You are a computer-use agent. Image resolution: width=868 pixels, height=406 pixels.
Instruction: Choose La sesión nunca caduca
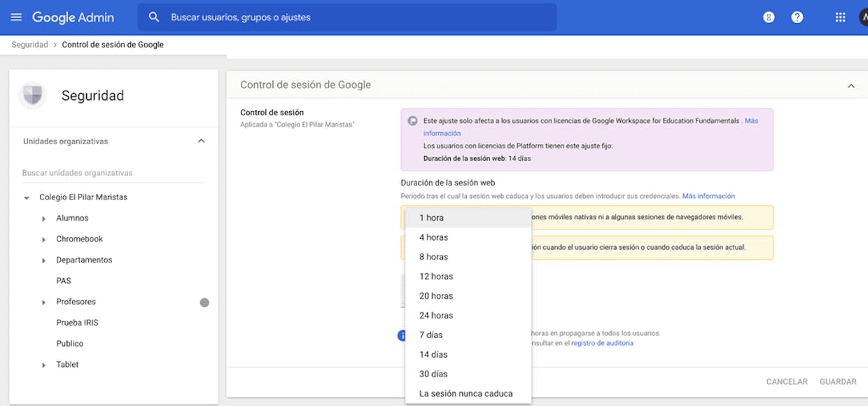click(x=468, y=394)
